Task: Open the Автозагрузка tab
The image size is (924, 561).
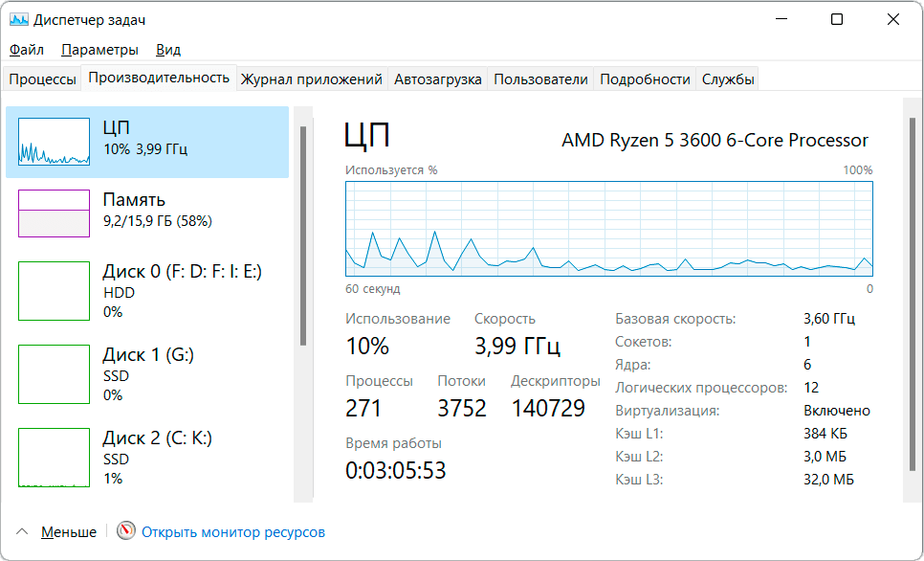Action: coord(437,79)
